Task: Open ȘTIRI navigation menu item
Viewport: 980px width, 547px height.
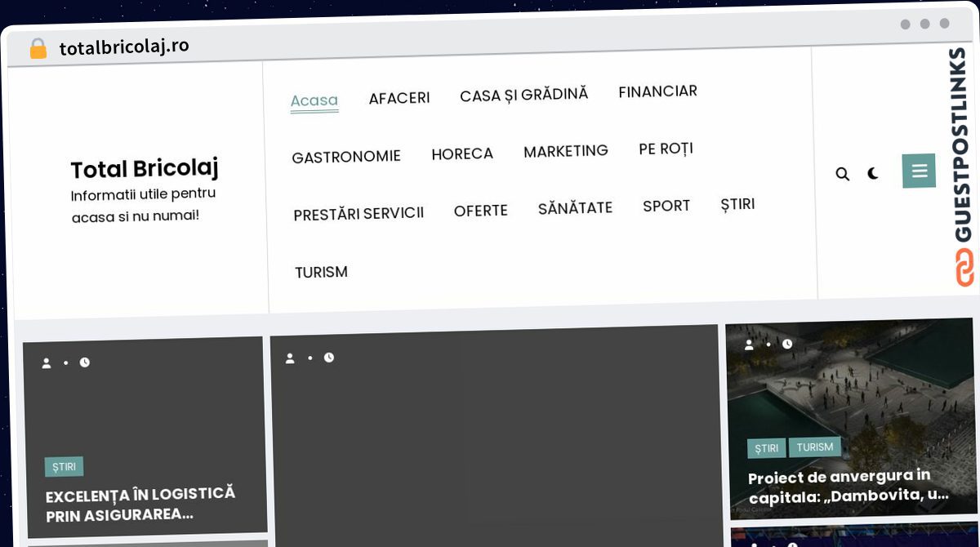Action: 737,204
